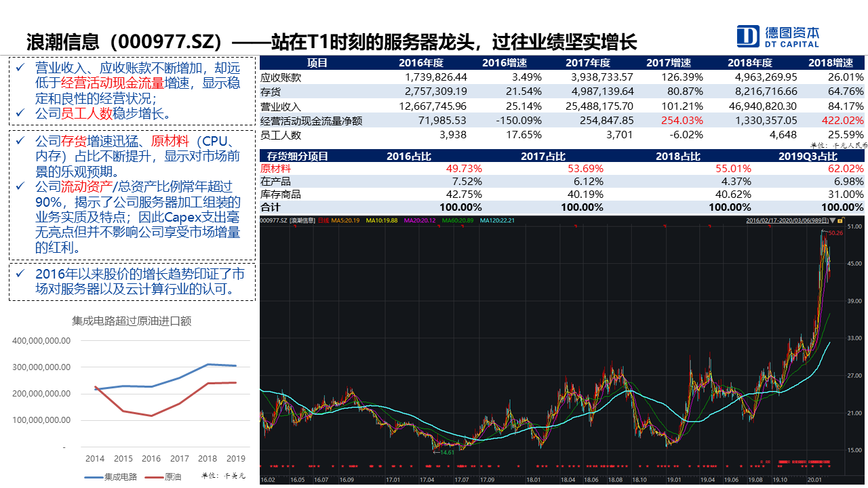Click the 原油 red legend entry
868x488 pixels.
point(163,476)
